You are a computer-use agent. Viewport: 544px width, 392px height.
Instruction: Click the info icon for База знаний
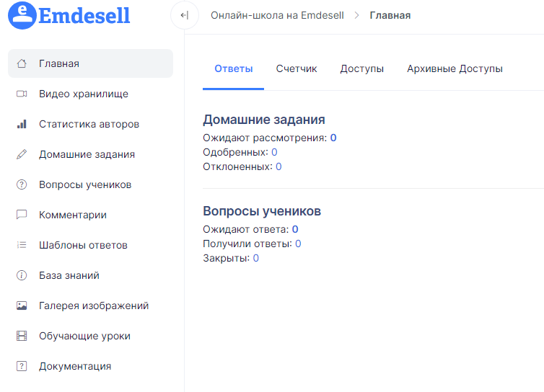point(22,275)
